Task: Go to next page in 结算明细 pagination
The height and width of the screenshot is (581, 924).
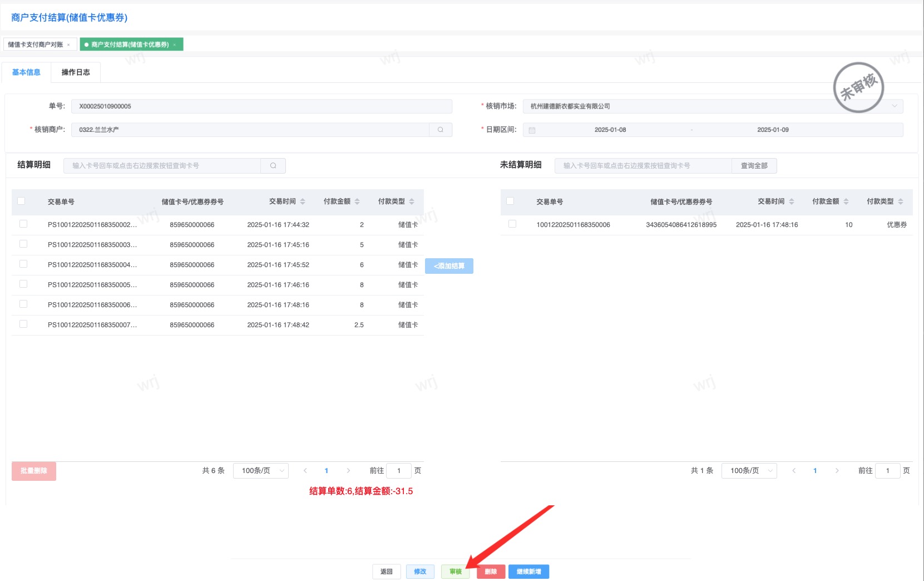Action: click(348, 471)
